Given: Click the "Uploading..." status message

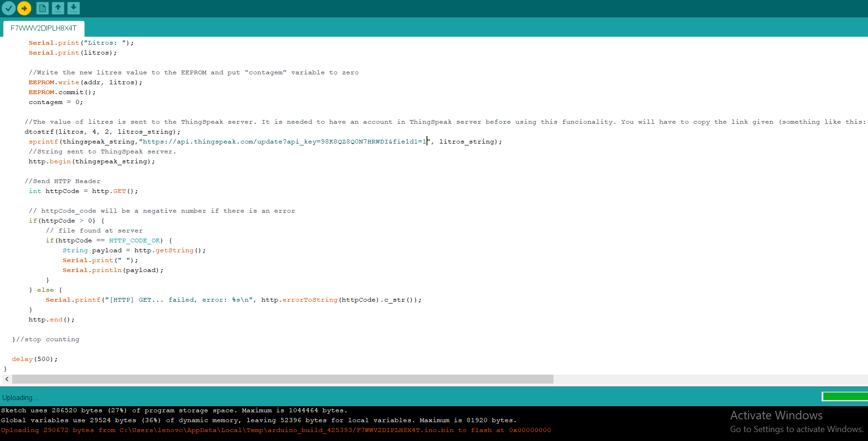Looking at the screenshot, I should (20, 398).
